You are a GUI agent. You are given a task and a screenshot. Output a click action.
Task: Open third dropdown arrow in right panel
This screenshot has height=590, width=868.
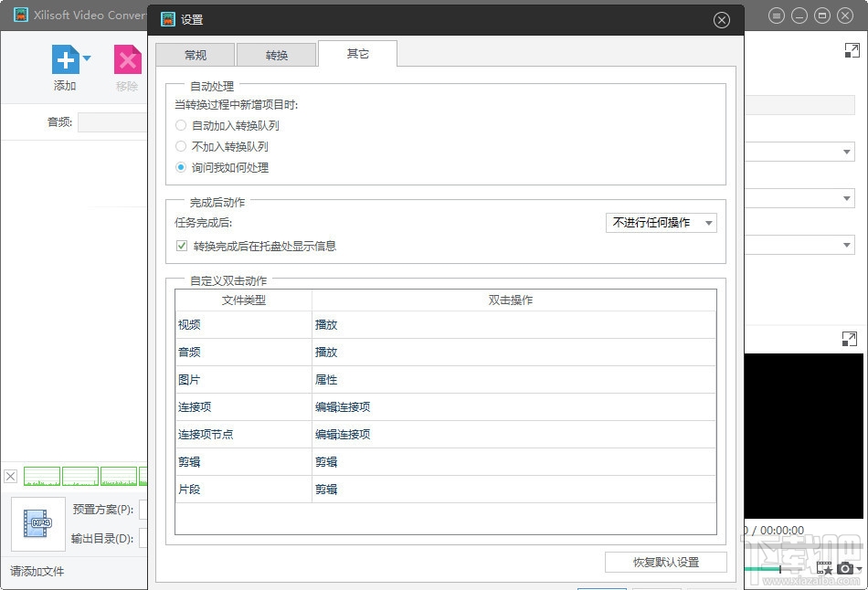point(846,245)
